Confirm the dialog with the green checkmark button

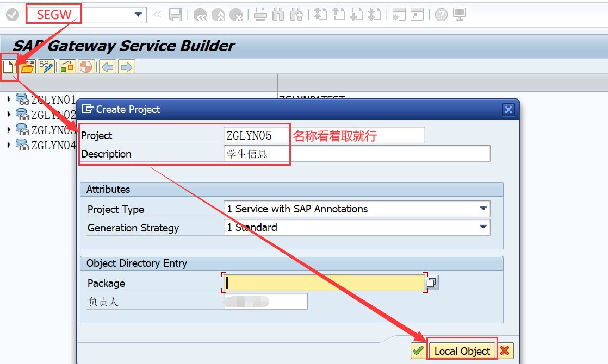pos(418,351)
